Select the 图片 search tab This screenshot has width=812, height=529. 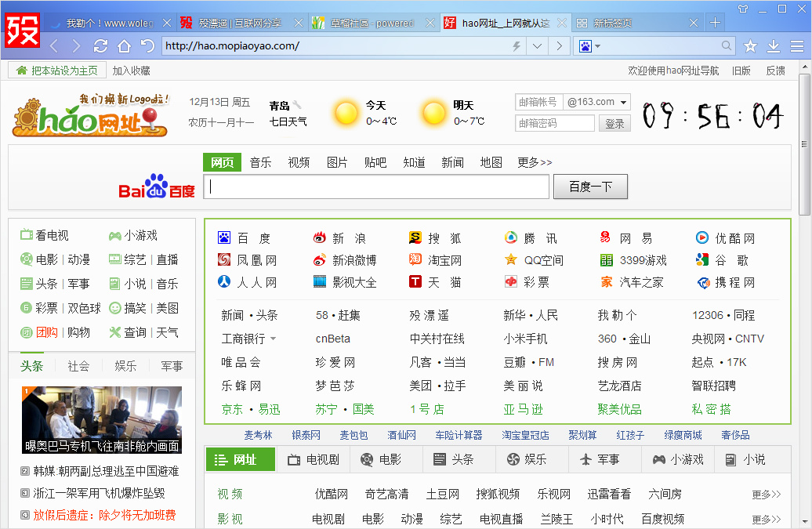point(337,162)
